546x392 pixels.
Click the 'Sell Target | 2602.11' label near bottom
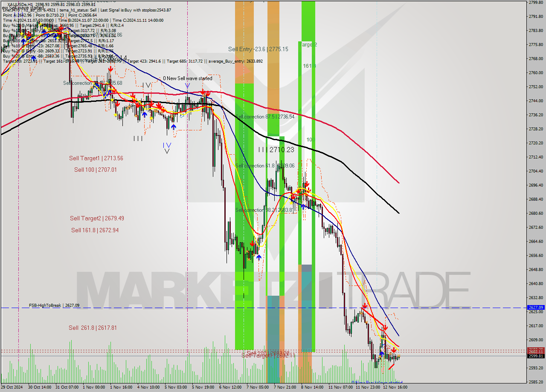268,355
